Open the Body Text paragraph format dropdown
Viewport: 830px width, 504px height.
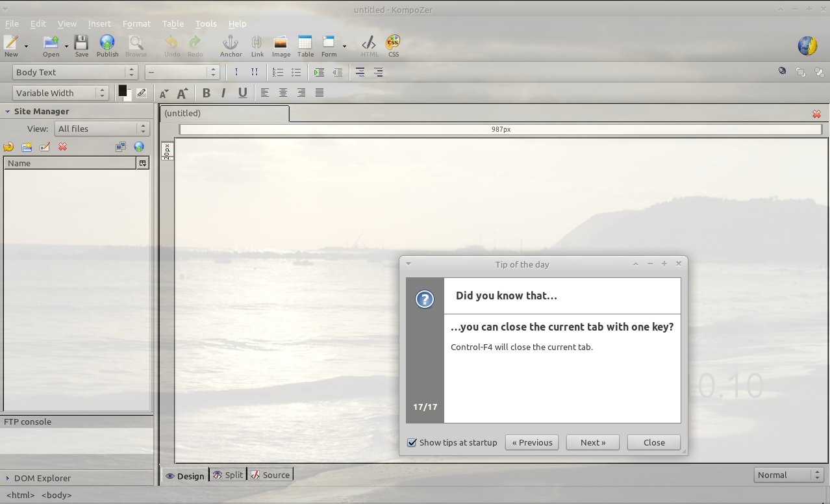point(75,73)
